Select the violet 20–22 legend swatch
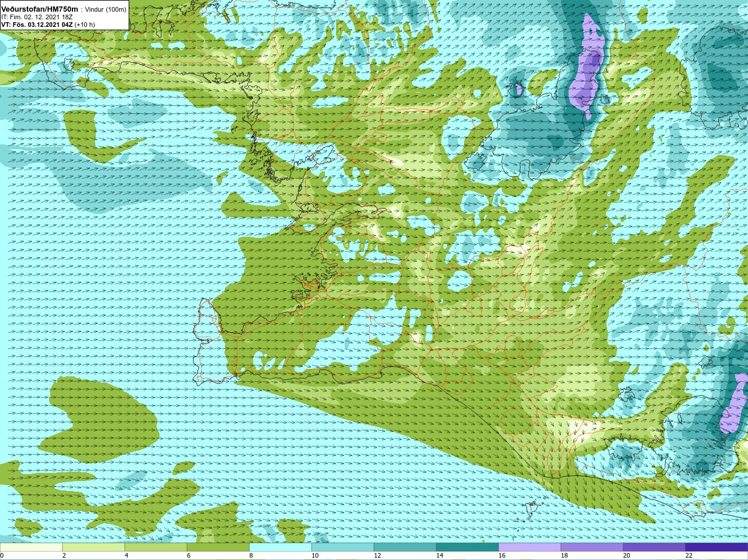This screenshot has height=560, width=748. (x=654, y=547)
